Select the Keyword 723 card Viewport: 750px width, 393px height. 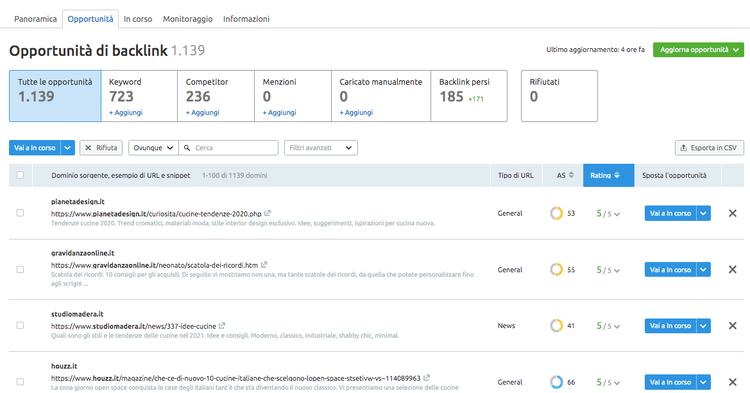pyautogui.click(x=139, y=96)
